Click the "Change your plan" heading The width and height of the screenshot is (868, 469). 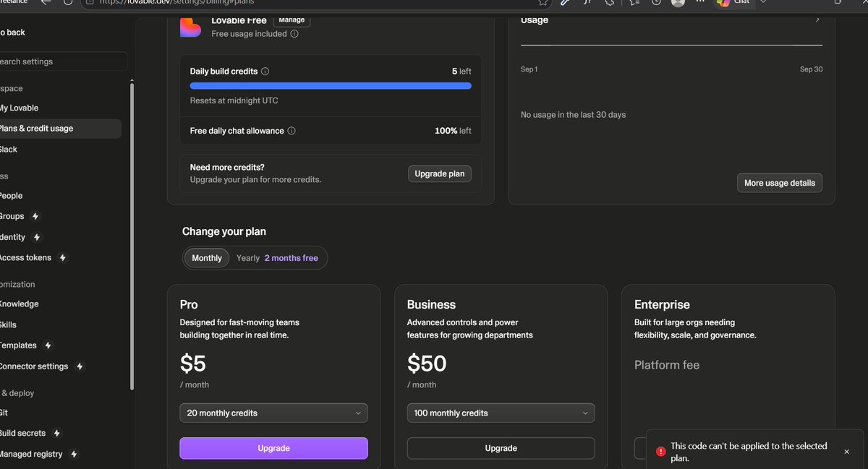pos(224,232)
